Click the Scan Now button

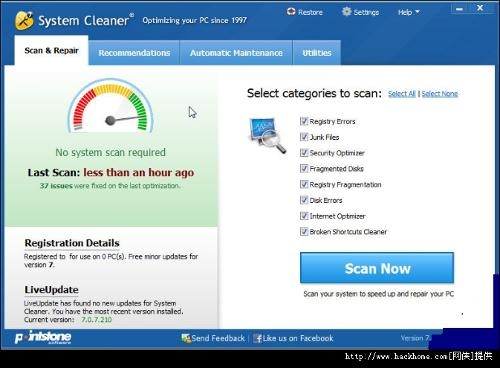pos(377,268)
